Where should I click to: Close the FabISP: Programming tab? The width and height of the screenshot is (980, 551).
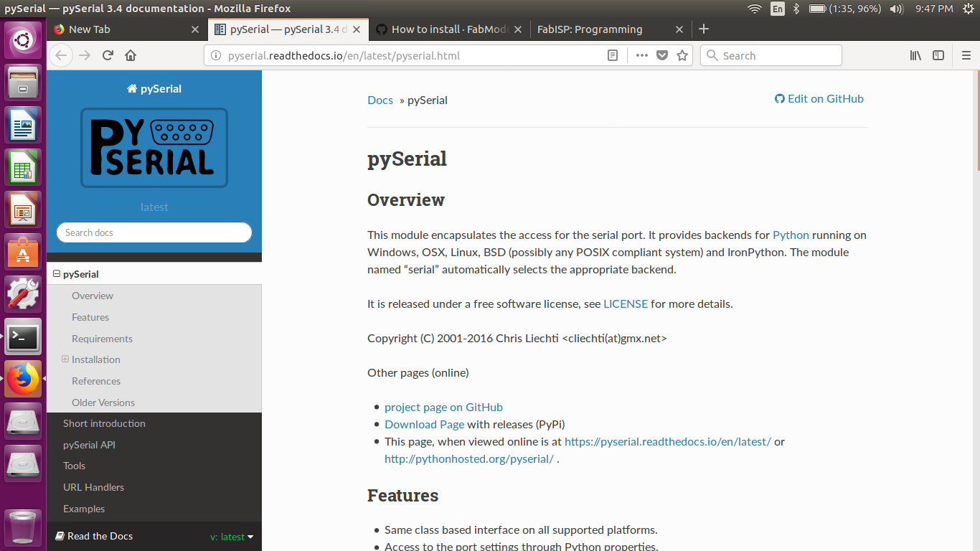click(x=679, y=29)
